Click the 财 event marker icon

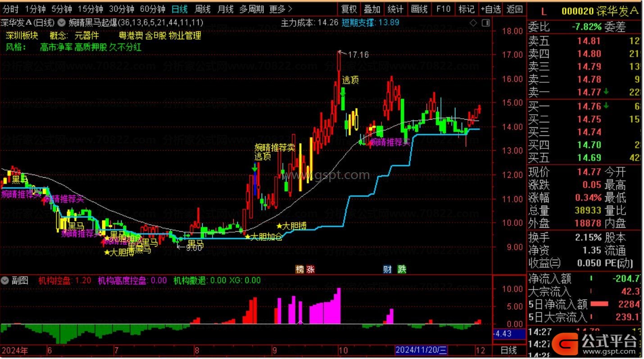click(387, 269)
